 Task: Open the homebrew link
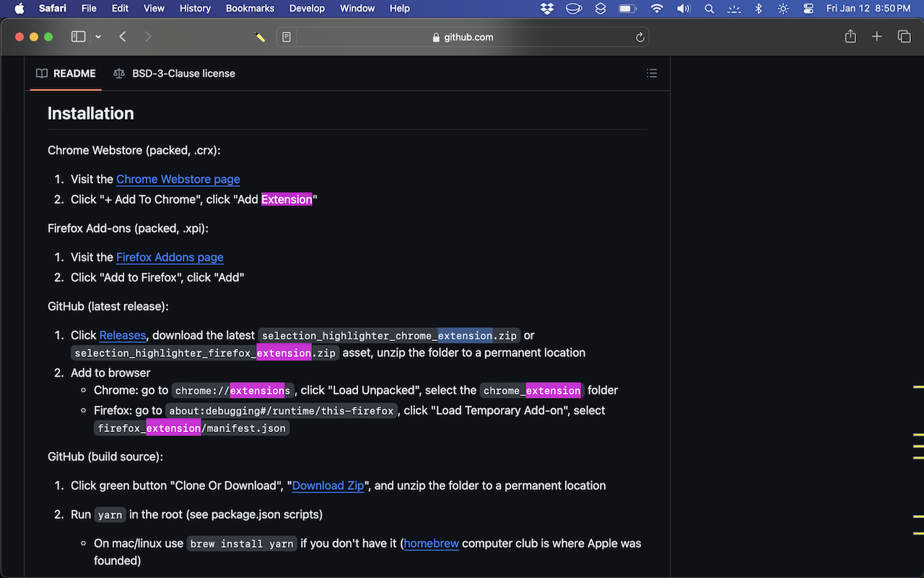(x=432, y=543)
